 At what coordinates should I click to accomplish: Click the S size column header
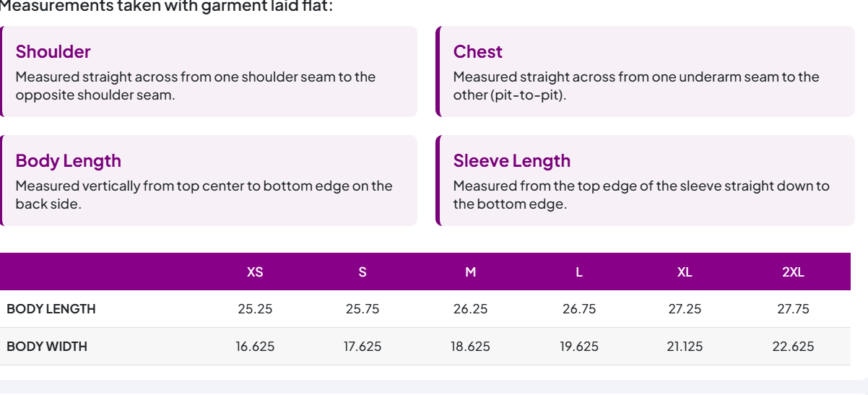(363, 272)
